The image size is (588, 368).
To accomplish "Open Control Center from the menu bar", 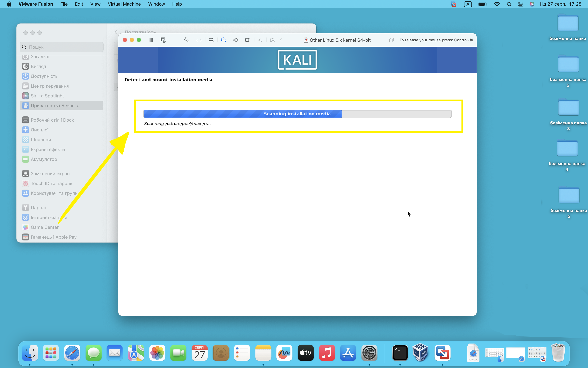I will click(520, 4).
